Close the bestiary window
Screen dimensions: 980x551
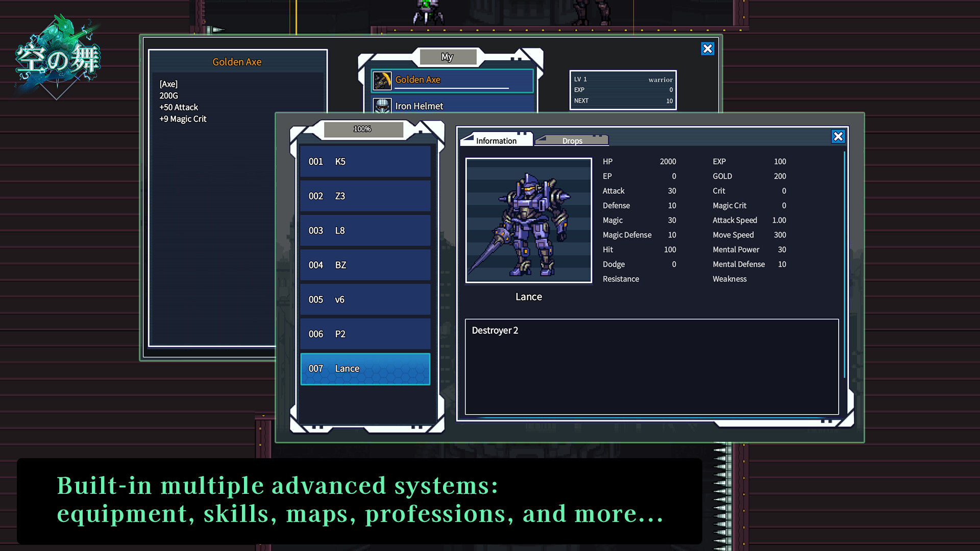pos(838,136)
